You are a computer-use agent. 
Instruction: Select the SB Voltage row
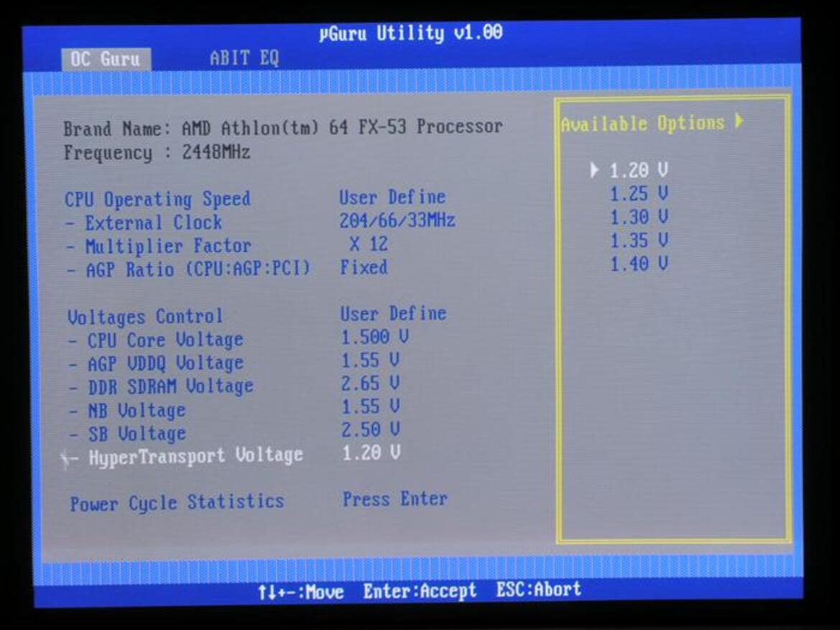click(x=127, y=433)
